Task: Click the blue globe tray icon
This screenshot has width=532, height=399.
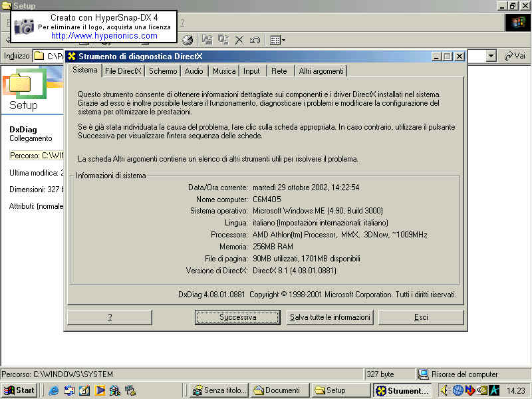Action: 458,390
